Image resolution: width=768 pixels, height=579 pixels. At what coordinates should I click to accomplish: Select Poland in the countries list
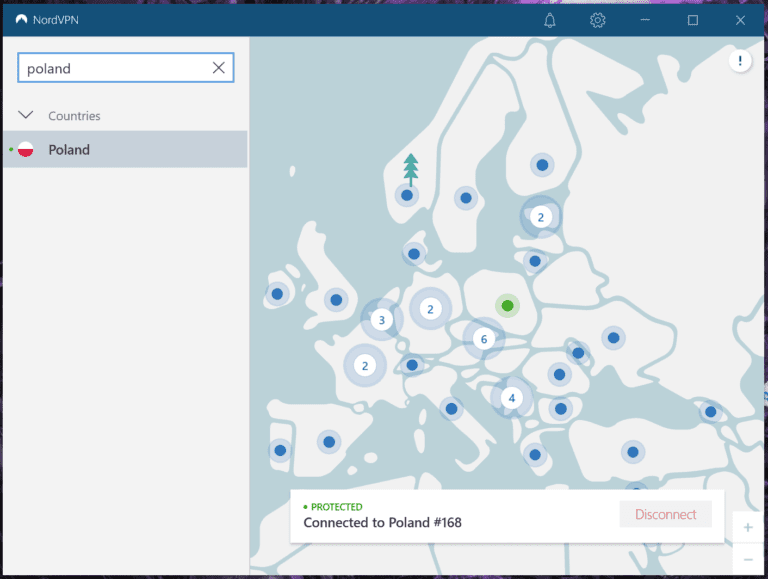coord(69,150)
